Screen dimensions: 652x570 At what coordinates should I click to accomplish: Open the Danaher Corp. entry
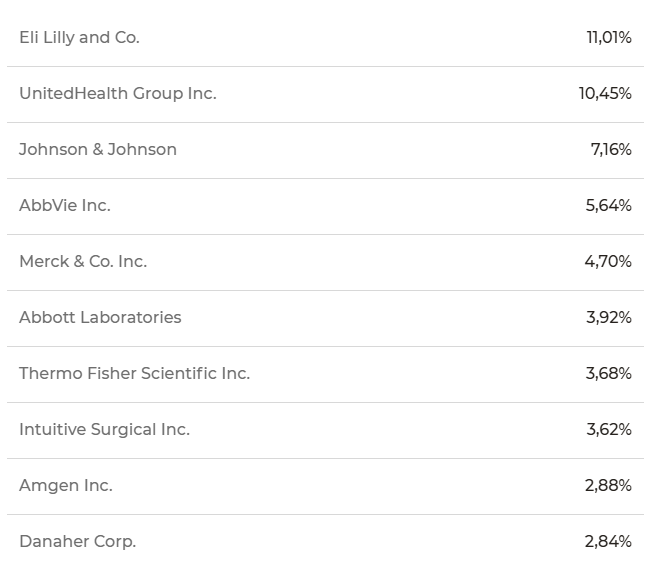pyautogui.click(x=78, y=541)
